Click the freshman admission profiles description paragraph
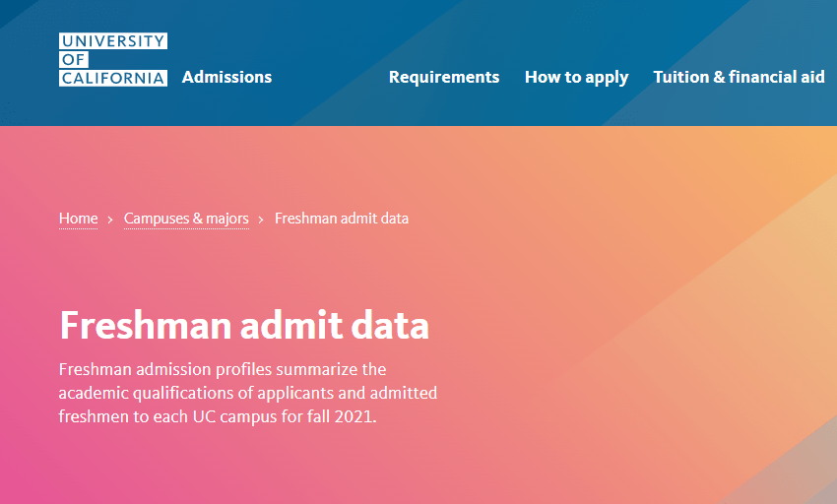Viewport: 837px width, 504px height. (248, 393)
